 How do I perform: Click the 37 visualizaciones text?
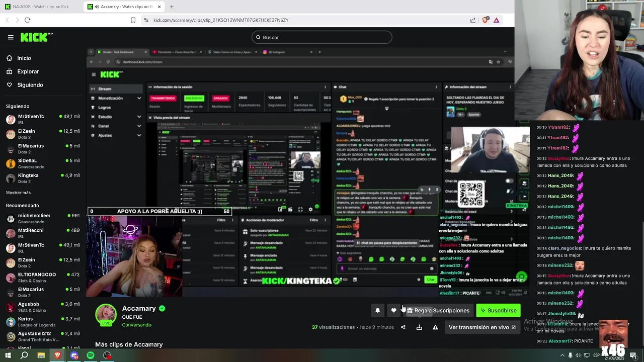[334, 327]
